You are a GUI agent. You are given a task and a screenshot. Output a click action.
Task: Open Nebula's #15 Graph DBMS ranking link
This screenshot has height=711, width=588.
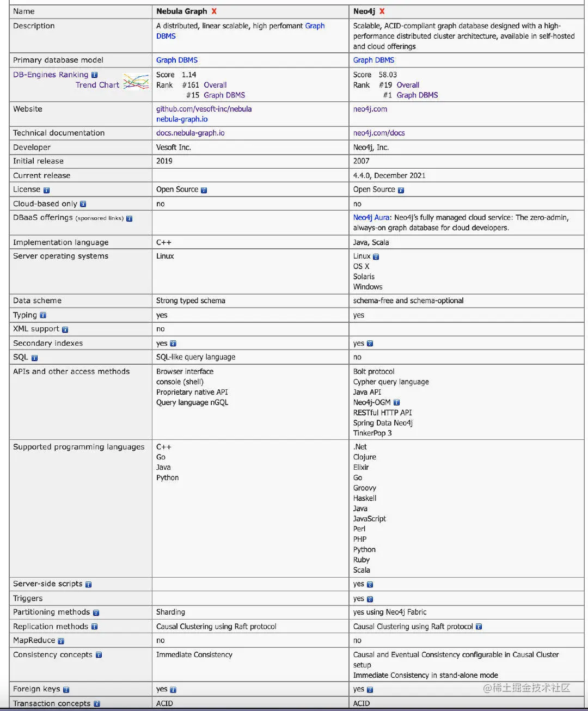pyautogui.click(x=224, y=95)
